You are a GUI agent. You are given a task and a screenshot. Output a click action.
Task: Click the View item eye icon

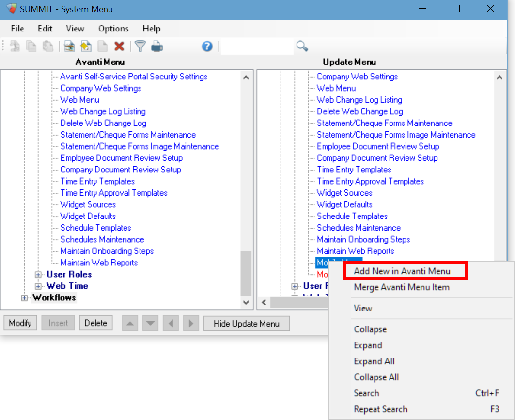coord(69,47)
